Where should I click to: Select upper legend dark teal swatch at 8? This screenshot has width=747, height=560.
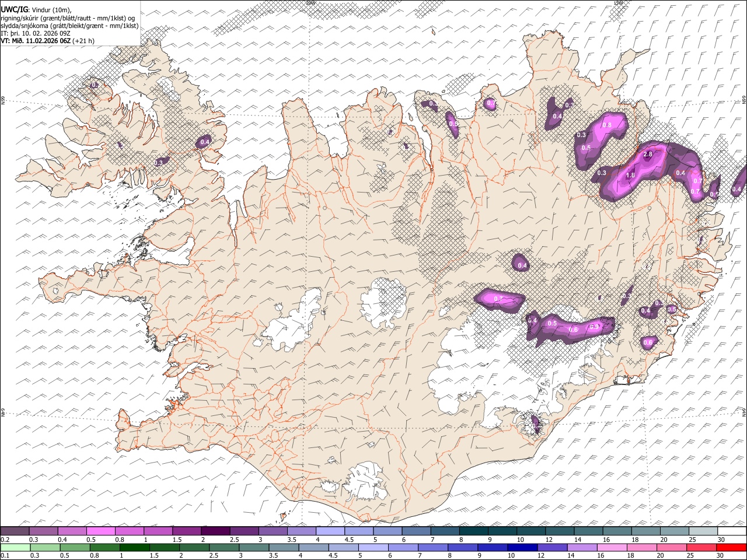pyautogui.click(x=473, y=531)
